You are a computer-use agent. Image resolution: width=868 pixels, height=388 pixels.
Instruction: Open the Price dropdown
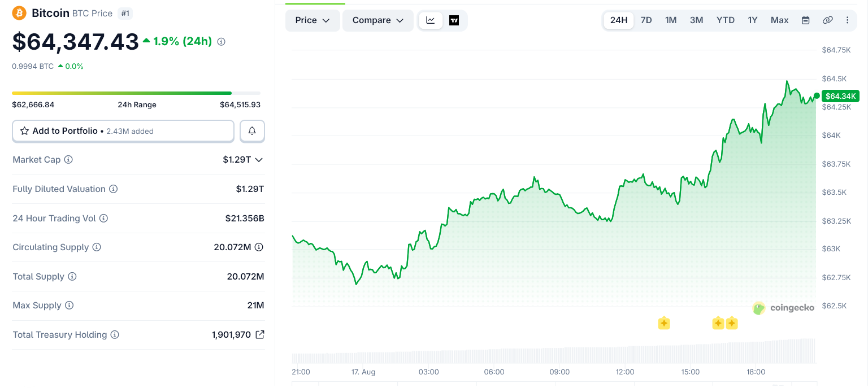coord(313,20)
